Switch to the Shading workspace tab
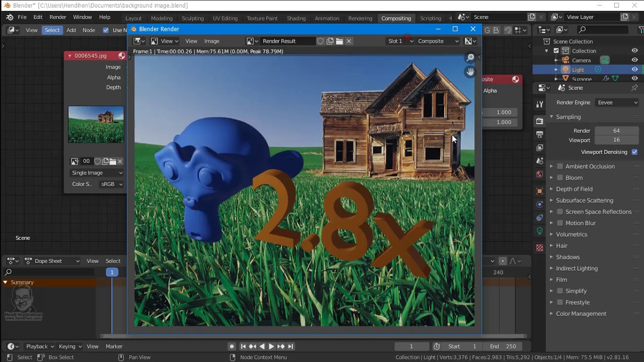644x362 pixels. tap(296, 18)
